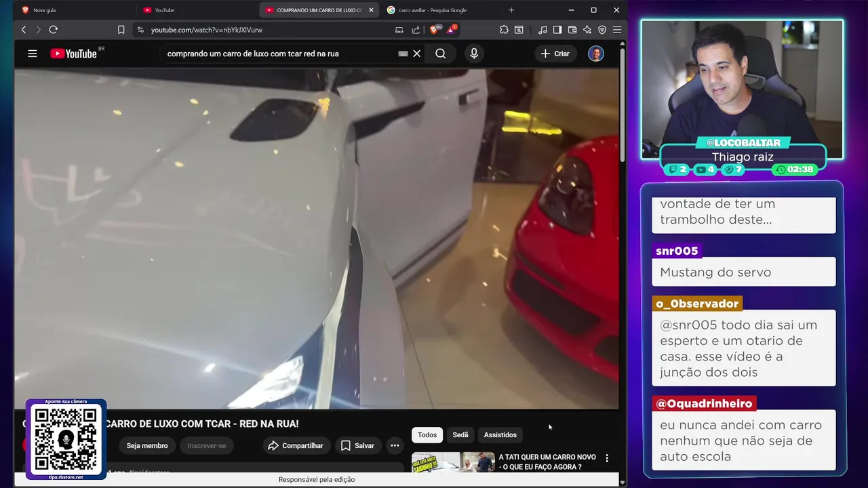This screenshot has width=868, height=488.
Task: Bookmark this page with bookmark icon
Action: coord(121,30)
